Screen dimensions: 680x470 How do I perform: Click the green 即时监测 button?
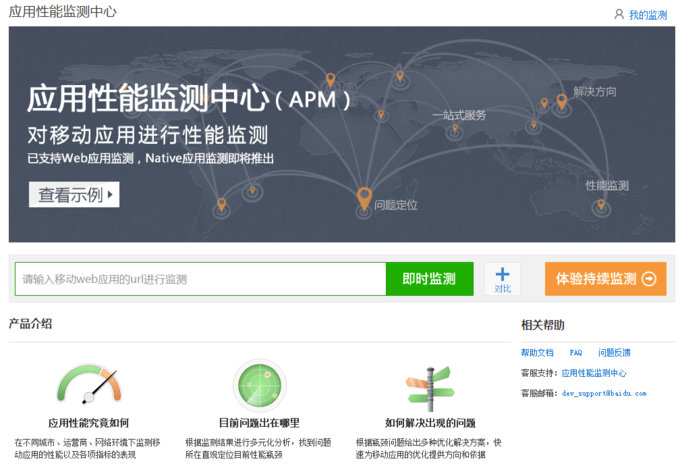[429, 279]
